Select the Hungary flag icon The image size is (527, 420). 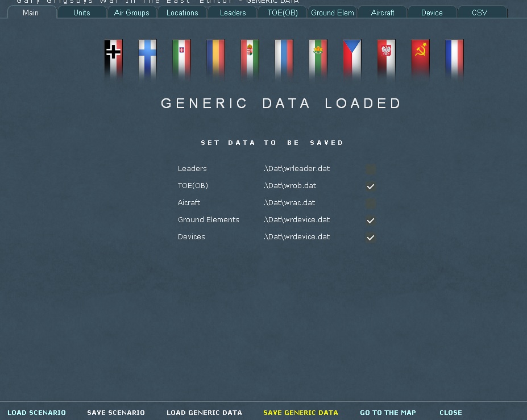(x=250, y=59)
